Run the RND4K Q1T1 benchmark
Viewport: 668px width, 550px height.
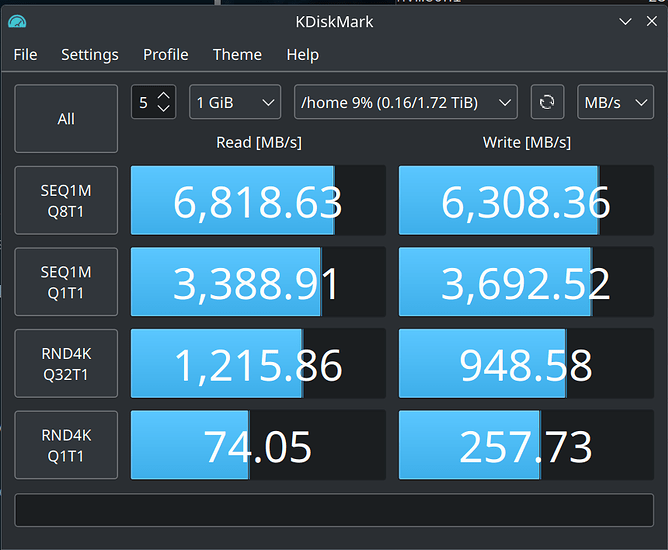[x=66, y=446]
